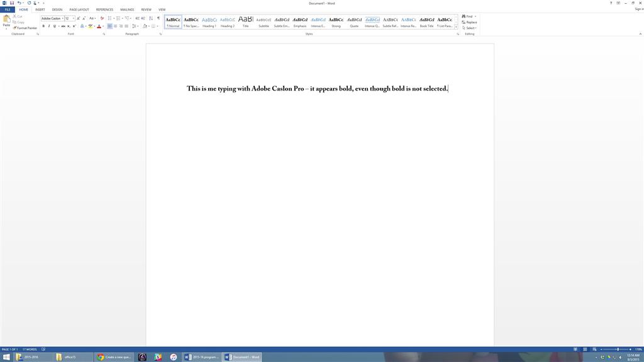Open Windows Start button

tap(6, 357)
